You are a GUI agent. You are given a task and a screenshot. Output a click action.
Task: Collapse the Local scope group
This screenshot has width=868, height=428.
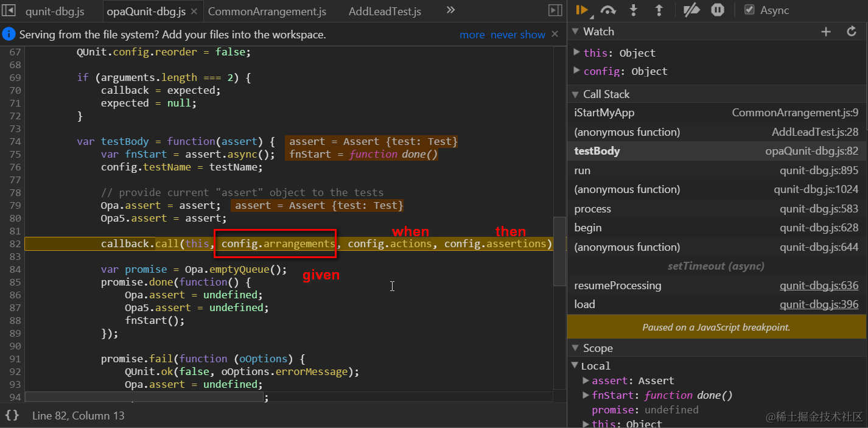576,365
